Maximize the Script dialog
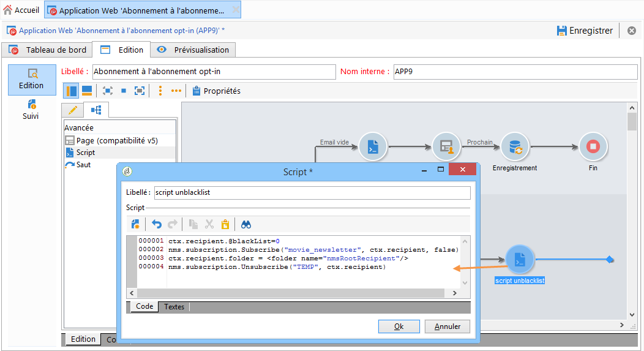 pos(441,169)
